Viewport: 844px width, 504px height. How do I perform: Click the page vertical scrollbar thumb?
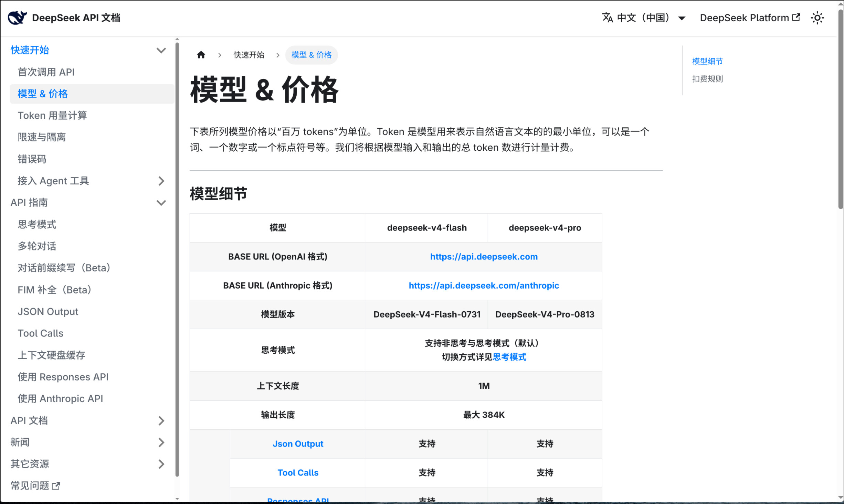tap(841, 108)
